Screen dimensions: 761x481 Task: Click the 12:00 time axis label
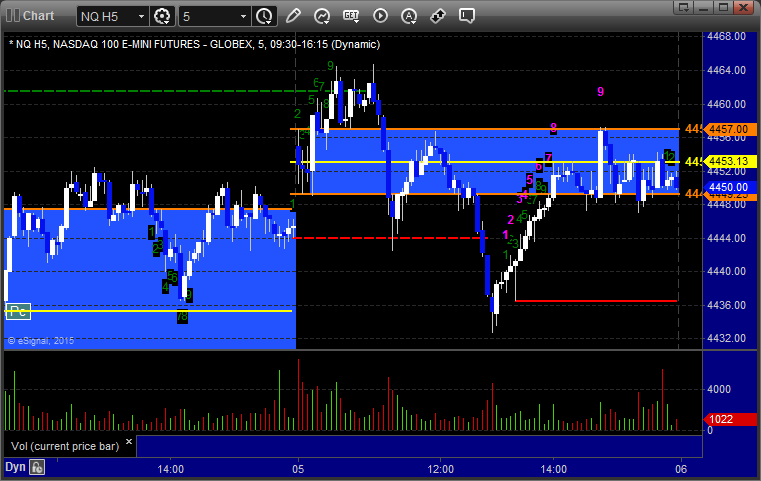(x=441, y=469)
